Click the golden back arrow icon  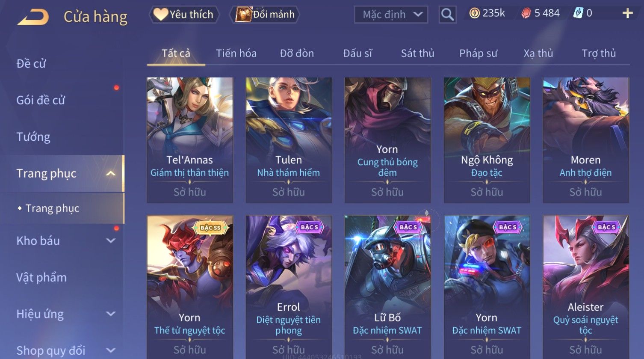[33, 17]
